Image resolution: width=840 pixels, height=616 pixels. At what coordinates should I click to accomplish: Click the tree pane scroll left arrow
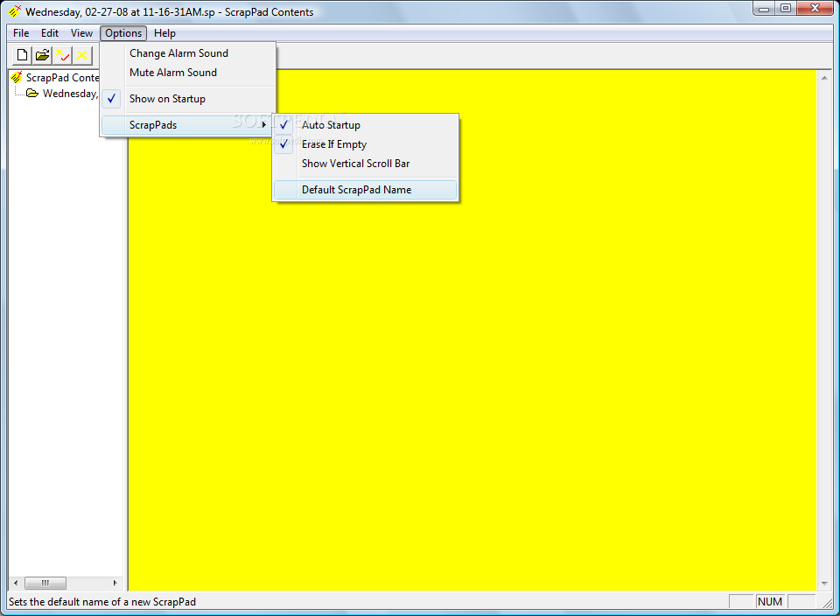pos(16,583)
